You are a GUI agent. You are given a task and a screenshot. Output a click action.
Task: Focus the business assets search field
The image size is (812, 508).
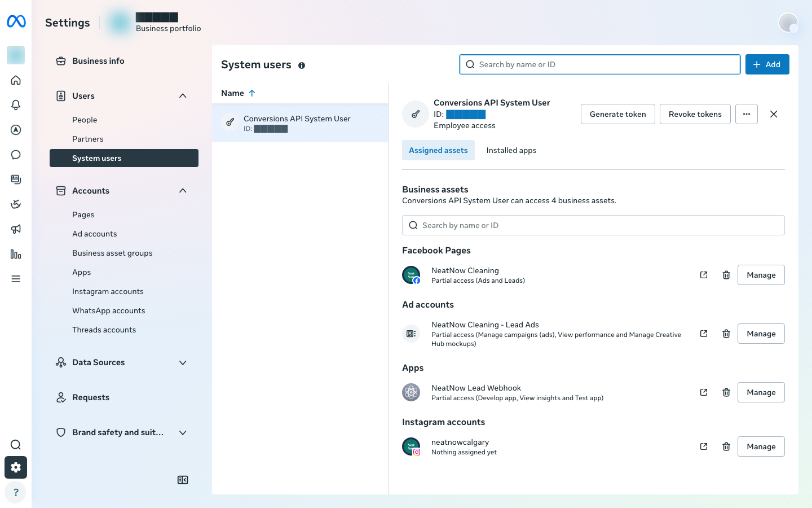click(593, 225)
